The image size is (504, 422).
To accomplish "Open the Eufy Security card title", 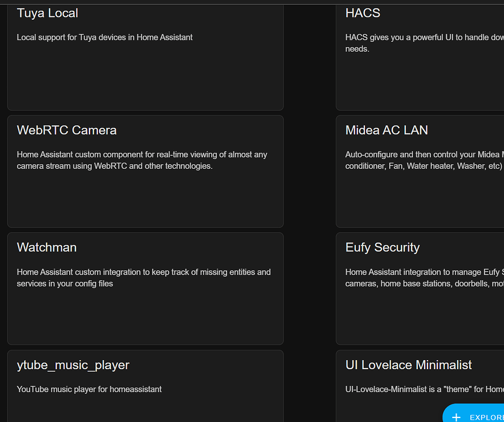I will (382, 248).
